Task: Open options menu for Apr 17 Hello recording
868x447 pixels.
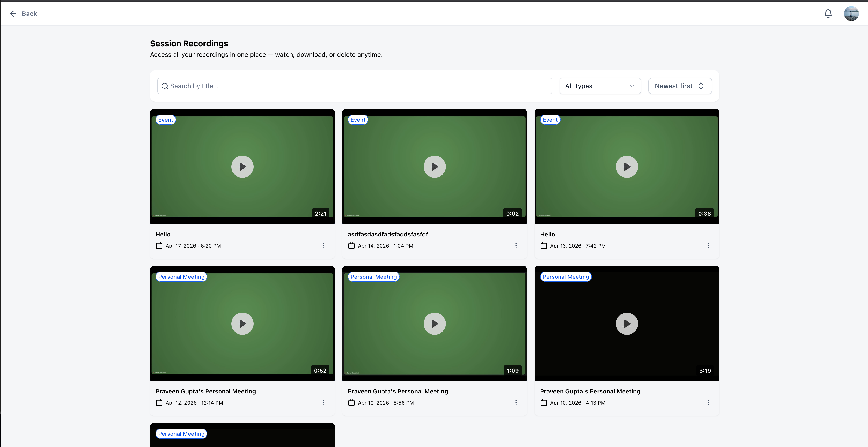Action: click(x=324, y=246)
